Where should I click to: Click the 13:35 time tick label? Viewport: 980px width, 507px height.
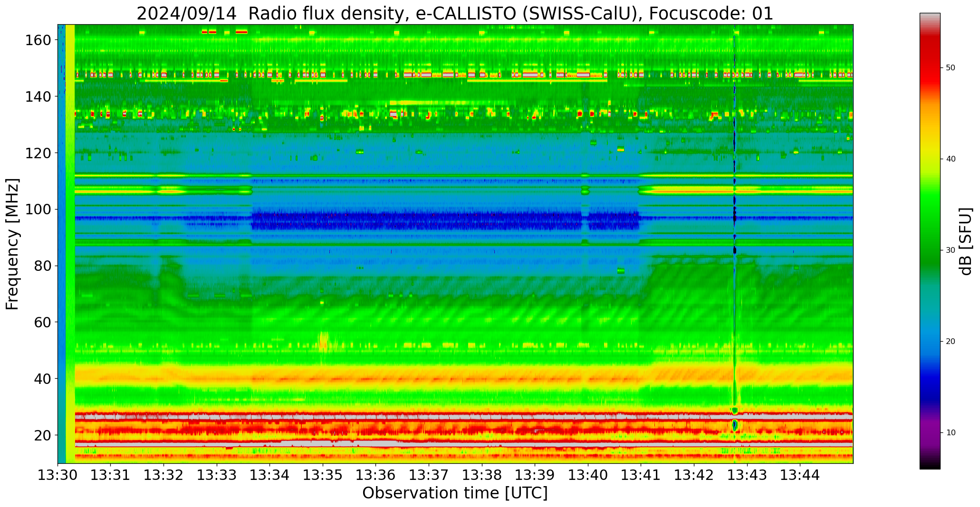coord(323,475)
